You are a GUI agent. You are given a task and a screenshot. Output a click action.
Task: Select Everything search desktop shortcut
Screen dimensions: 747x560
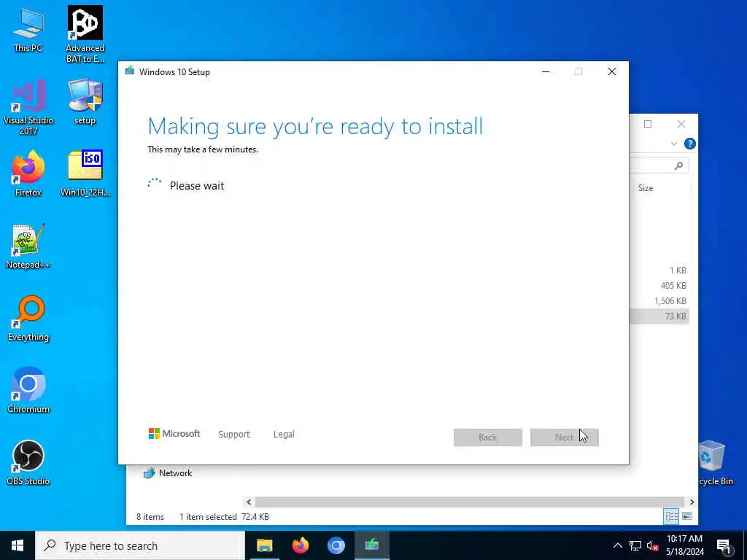pyautogui.click(x=28, y=318)
